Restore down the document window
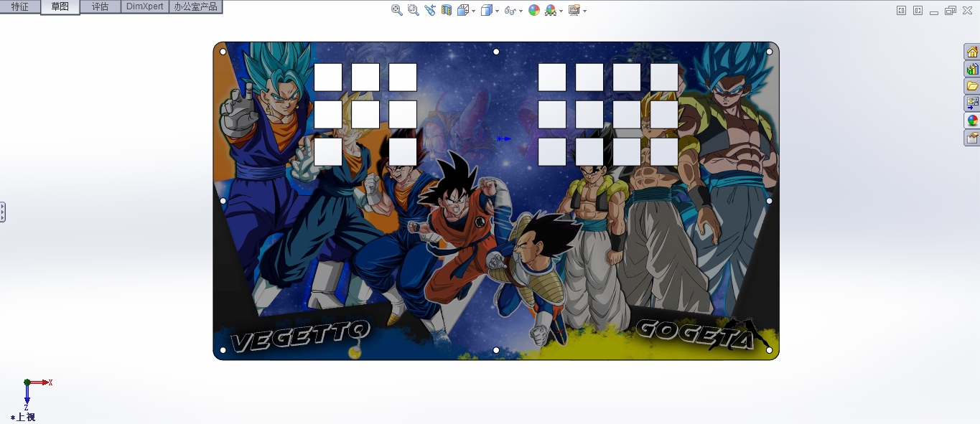Image resolution: width=980 pixels, height=424 pixels. click(951, 10)
